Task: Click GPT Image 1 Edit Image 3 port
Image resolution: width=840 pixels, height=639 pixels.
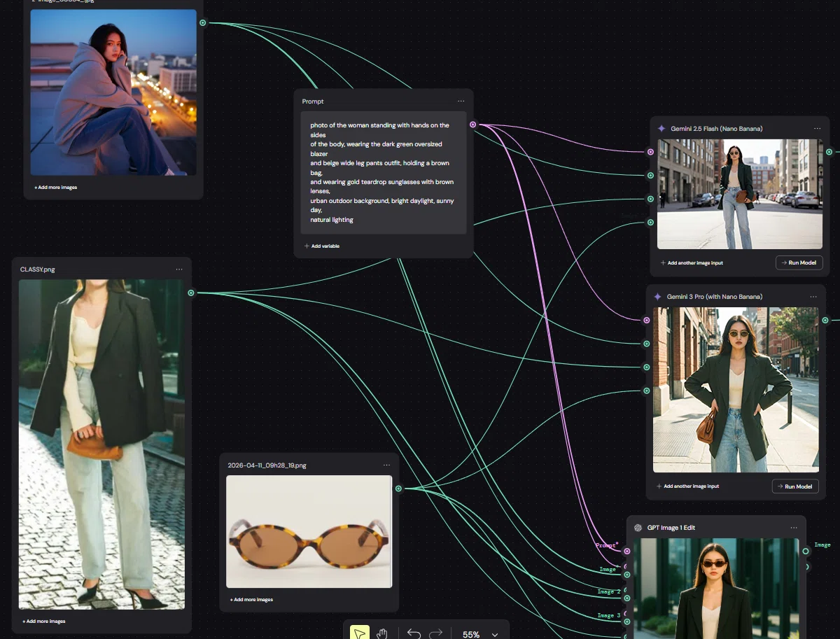Action: click(626, 622)
